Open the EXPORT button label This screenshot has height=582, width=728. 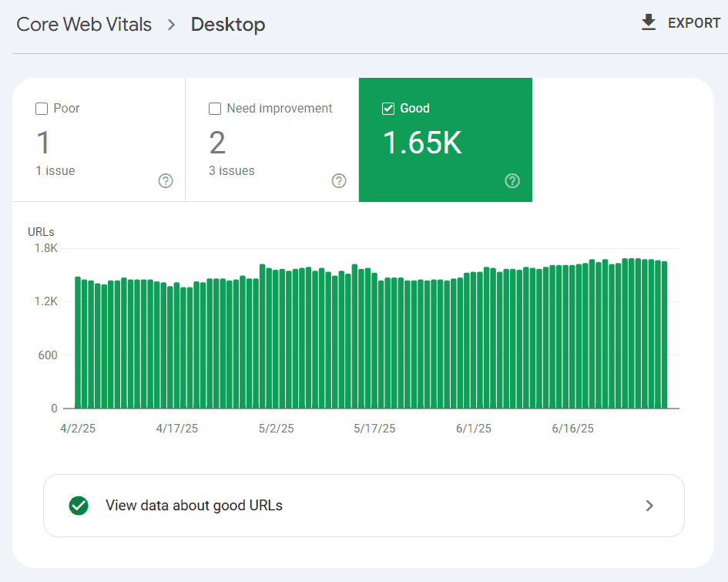pyautogui.click(x=693, y=23)
